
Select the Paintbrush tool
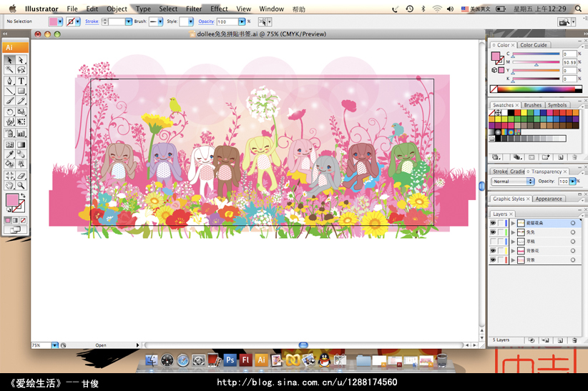point(10,101)
